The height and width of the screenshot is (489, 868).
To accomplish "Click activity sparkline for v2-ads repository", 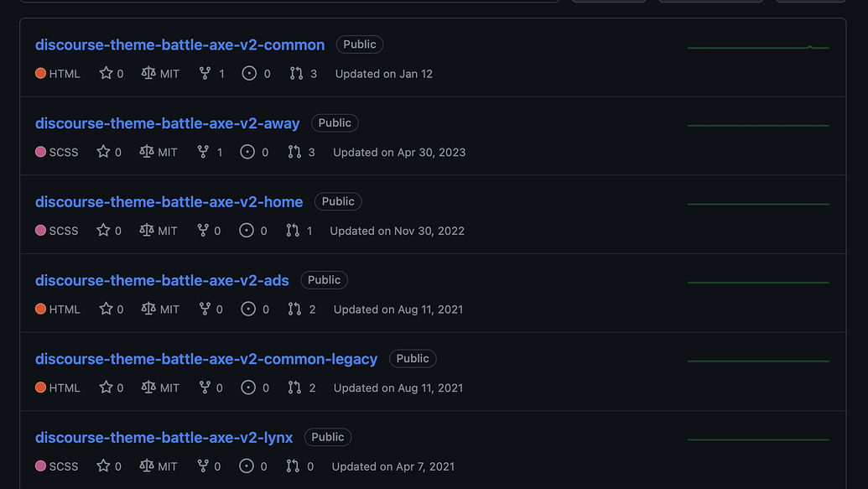I will pyautogui.click(x=758, y=283).
